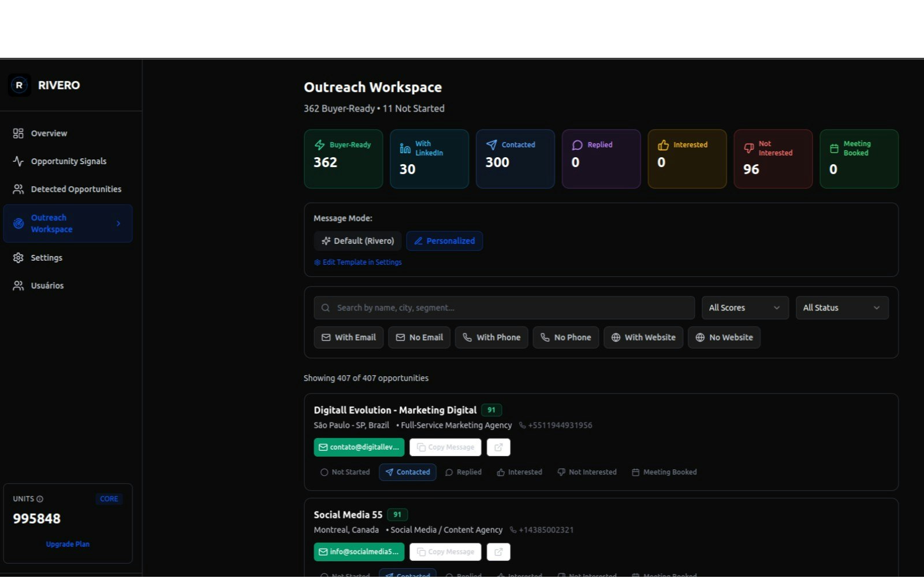Image resolution: width=924 pixels, height=578 pixels.
Task: Click Copy Message for Digitall Evolution
Action: [x=445, y=447]
